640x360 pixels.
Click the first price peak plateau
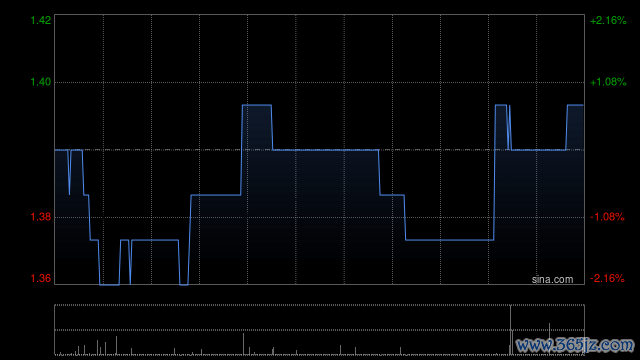[257, 105]
